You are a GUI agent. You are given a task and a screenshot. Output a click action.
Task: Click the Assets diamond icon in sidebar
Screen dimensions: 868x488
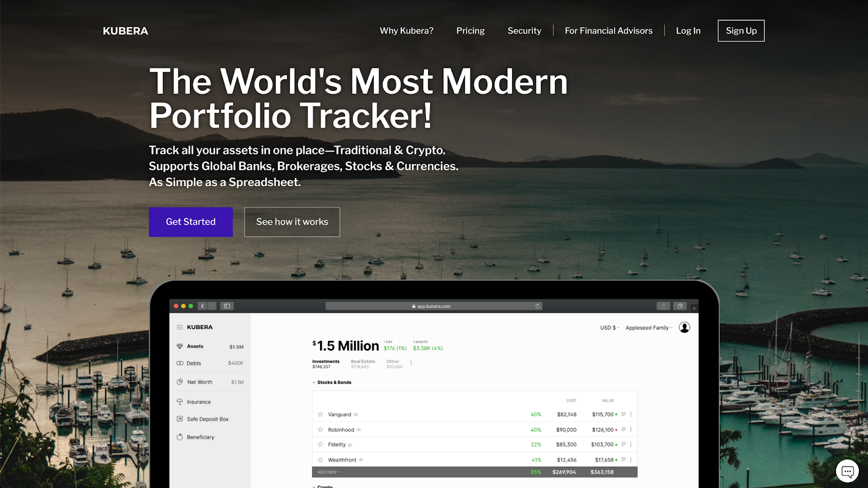(x=180, y=346)
